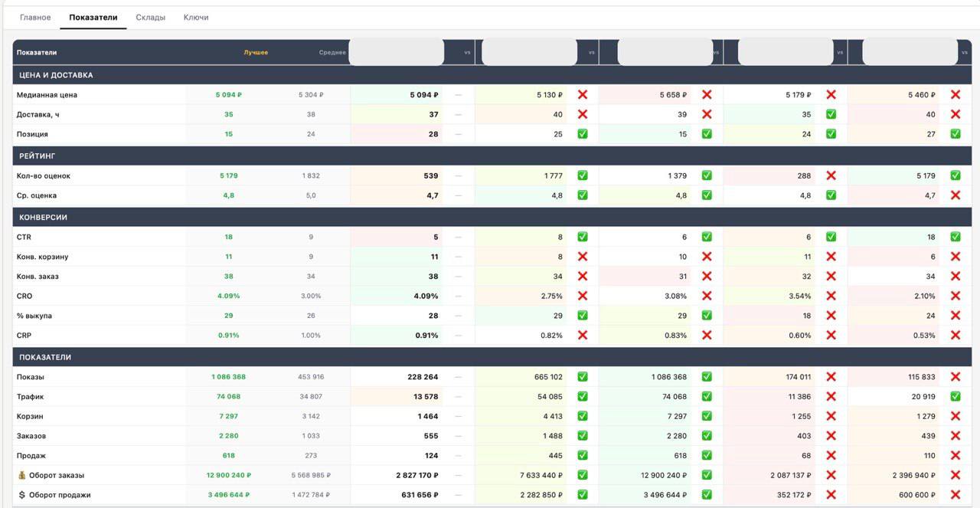Collapse the ЦЕНА И ДОСТАВКА section

(56, 75)
